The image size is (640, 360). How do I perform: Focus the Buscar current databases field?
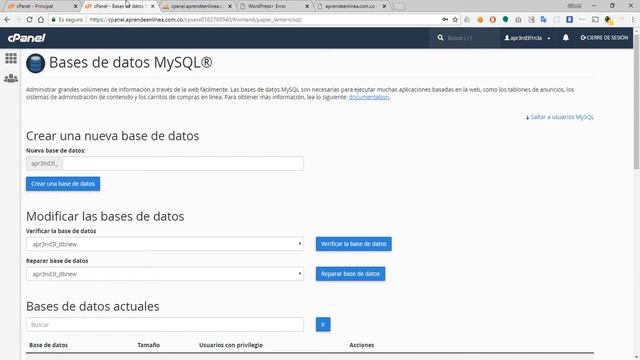tap(165, 324)
